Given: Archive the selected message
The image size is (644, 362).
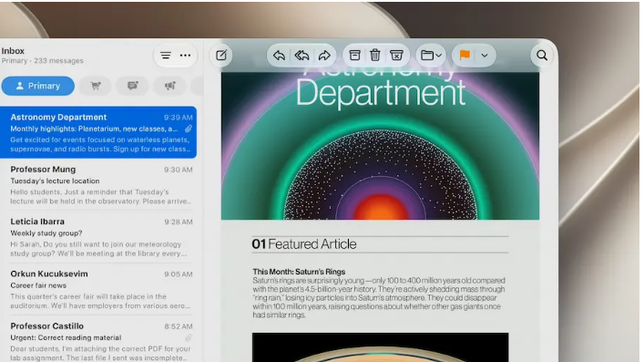Looking at the screenshot, I should (355, 55).
